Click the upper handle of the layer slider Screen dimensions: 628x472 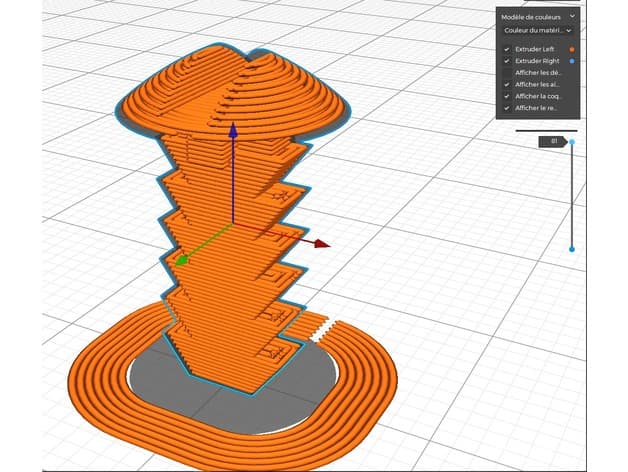(572, 142)
